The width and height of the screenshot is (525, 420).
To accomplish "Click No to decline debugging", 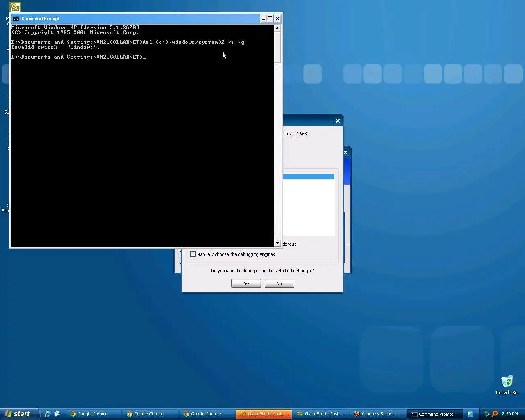I will pos(279,283).
